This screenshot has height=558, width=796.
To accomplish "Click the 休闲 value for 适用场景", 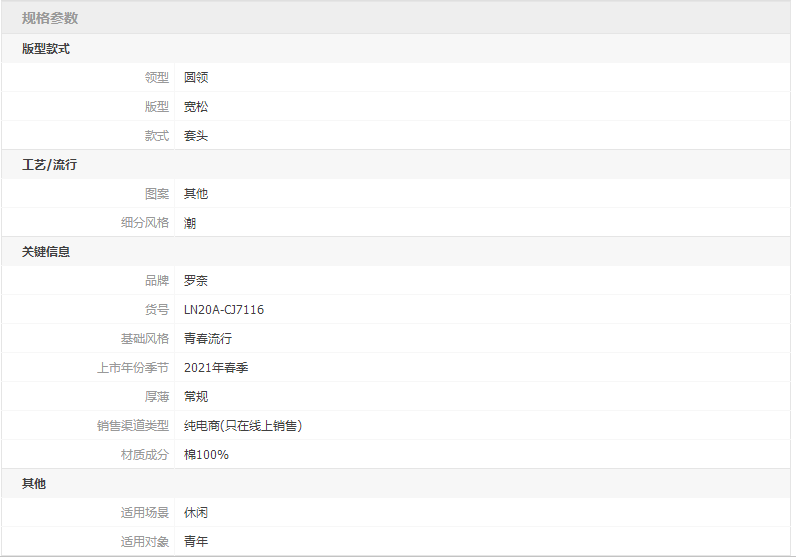I will point(196,513).
